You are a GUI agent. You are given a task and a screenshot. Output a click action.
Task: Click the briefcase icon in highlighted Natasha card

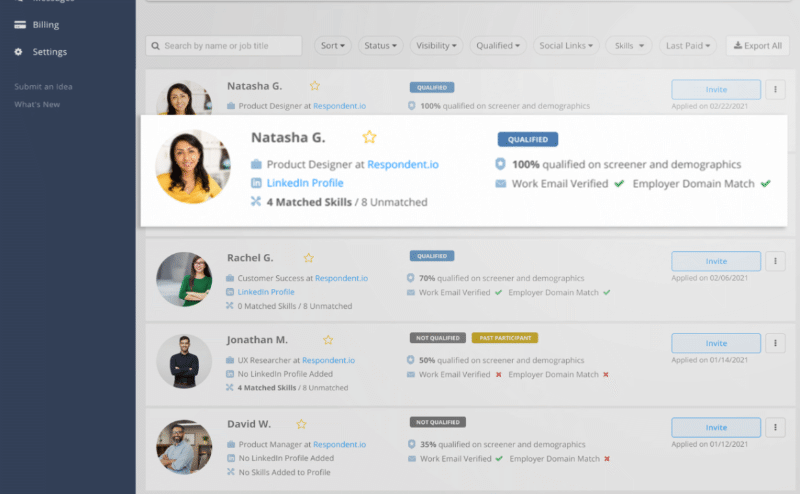click(x=256, y=164)
